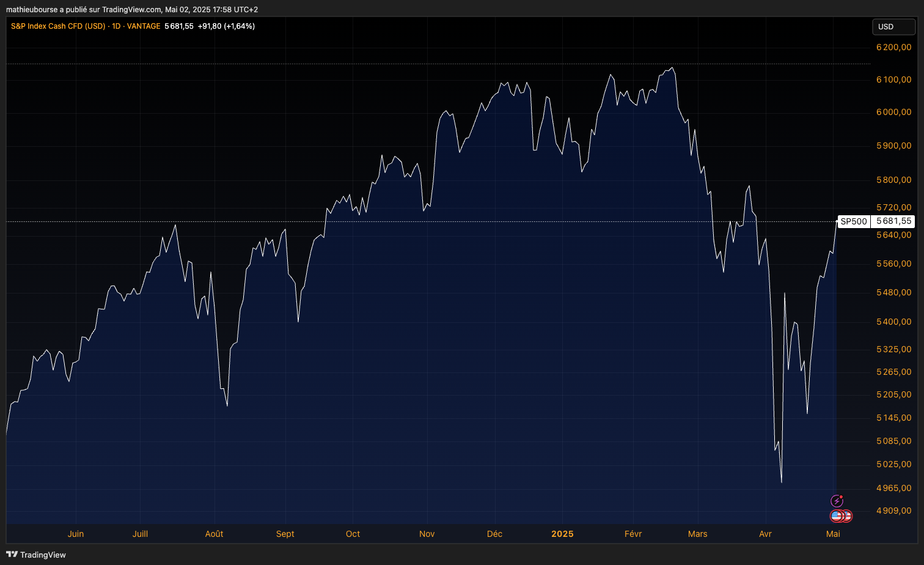Select the 1D interval label in legend
Image resolution: width=924 pixels, height=565 pixels.
click(x=116, y=26)
